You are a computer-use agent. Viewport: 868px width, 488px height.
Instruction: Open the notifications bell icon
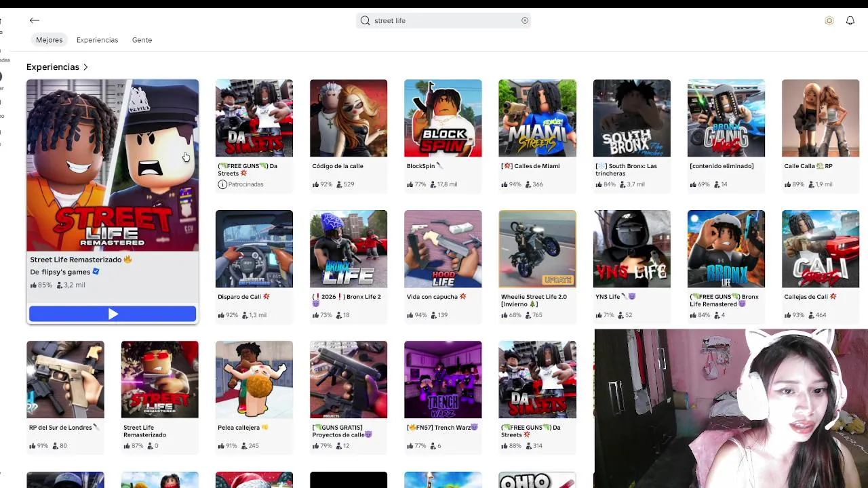pyautogui.click(x=850, y=20)
